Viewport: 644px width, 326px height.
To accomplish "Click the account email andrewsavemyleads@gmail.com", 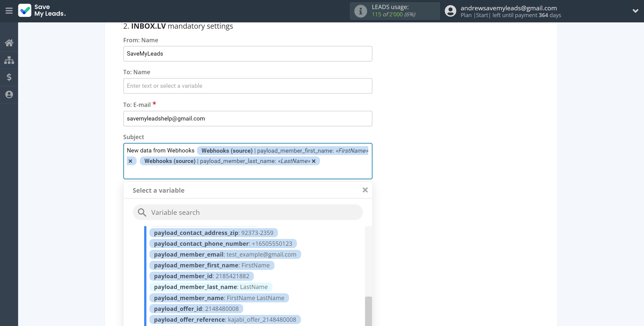I will pyautogui.click(x=509, y=8).
